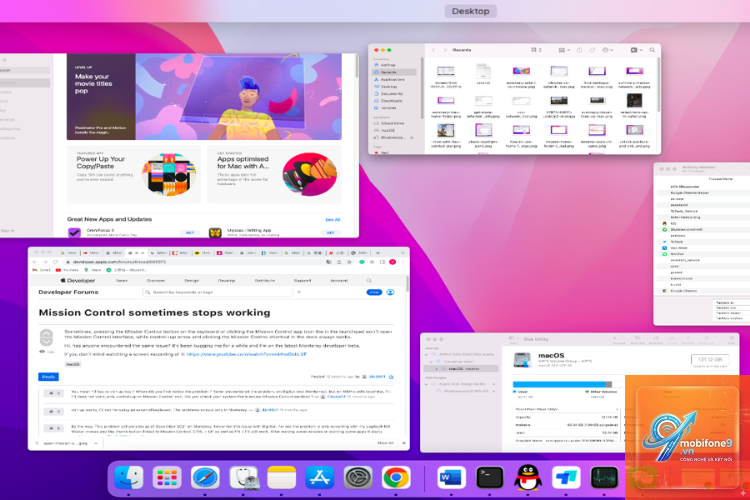
Task: Click search magnifier in Apple Developer nav bar
Action: point(369,280)
